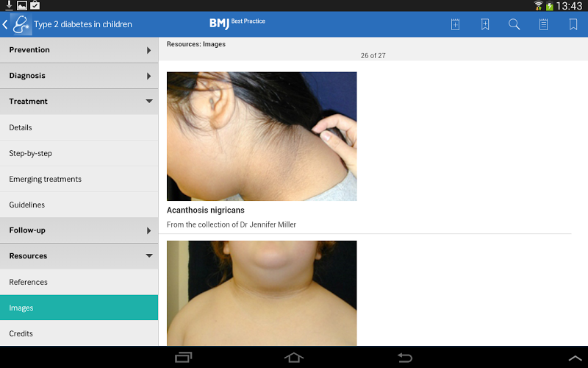Open the add note icon
The image size is (588, 368).
[455, 24]
